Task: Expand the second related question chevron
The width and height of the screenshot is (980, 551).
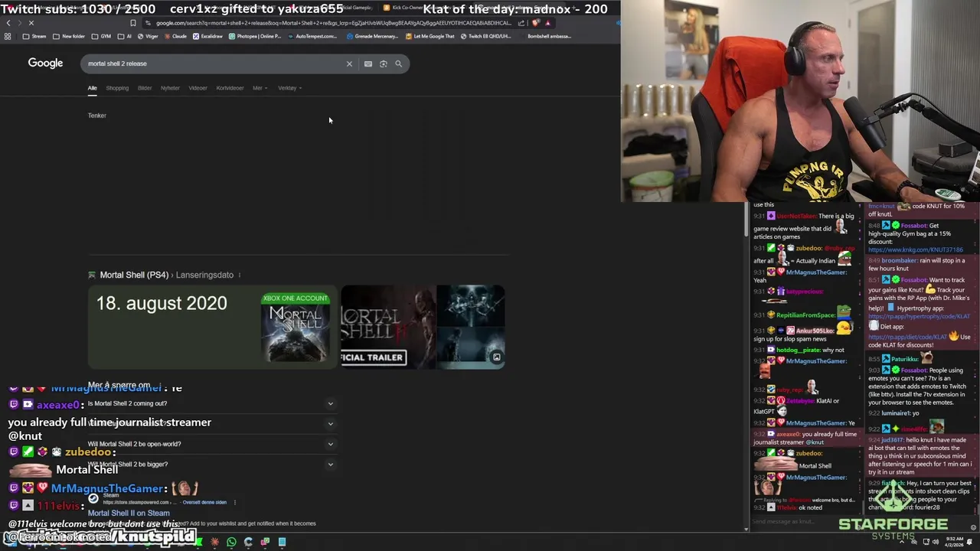Action: [331, 423]
